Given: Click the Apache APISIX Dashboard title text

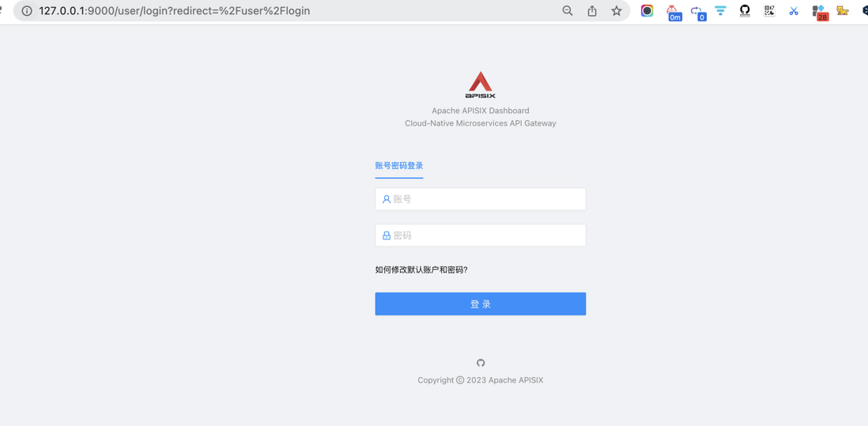Looking at the screenshot, I should [481, 111].
